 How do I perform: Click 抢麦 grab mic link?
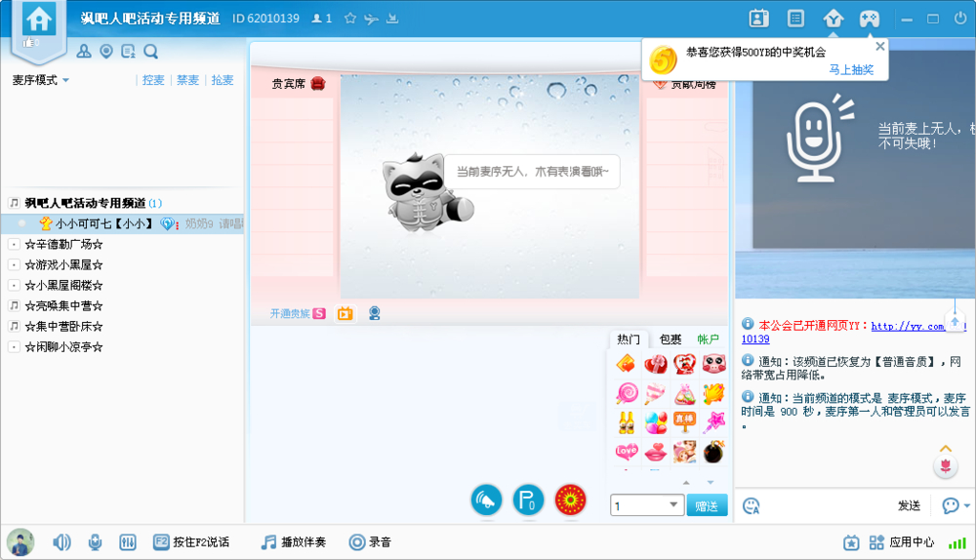[223, 80]
